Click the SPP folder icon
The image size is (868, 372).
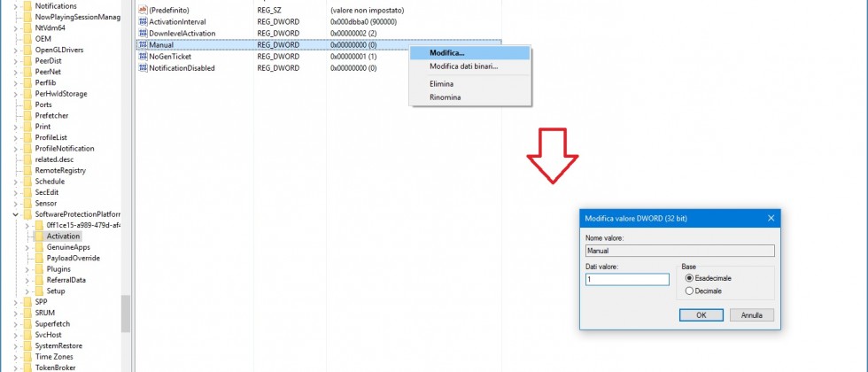click(x=27, y=302)
